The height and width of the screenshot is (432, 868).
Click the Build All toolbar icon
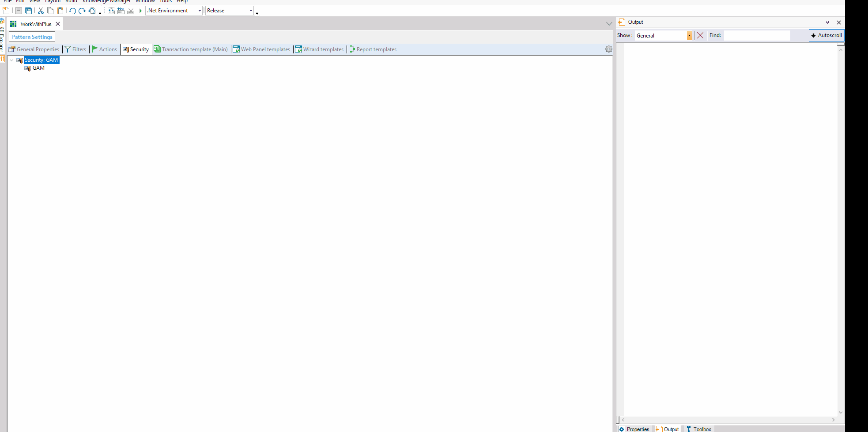pyautogui.click(x=111, y=11)
